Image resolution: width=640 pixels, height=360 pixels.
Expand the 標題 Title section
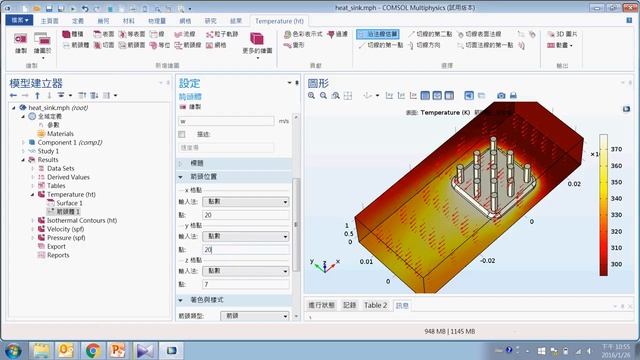180,163
